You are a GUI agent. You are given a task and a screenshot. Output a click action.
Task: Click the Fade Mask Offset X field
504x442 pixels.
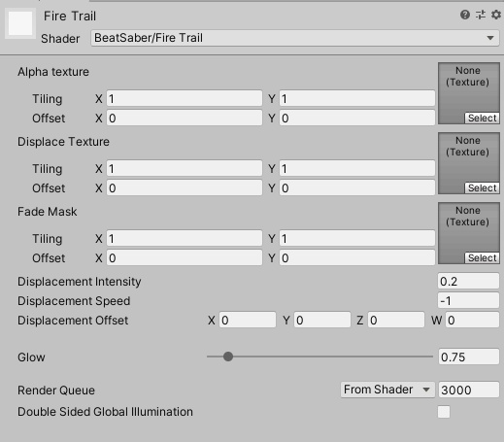click(185, 257)
